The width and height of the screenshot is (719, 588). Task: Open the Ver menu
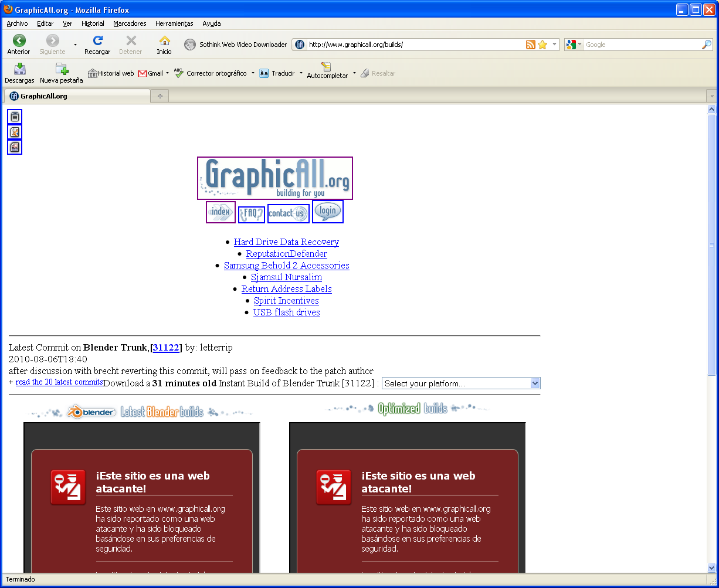[x=67, y=23]
